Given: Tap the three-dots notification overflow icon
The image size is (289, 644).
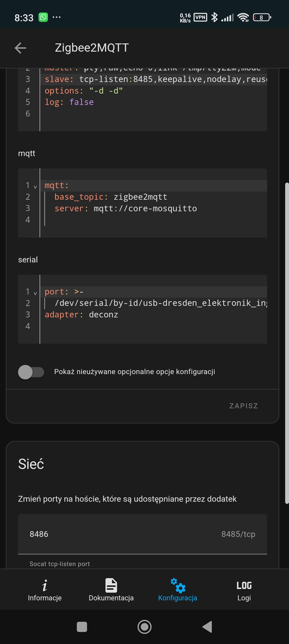Looking at the screenshot, I should click(x=57, y=17).
